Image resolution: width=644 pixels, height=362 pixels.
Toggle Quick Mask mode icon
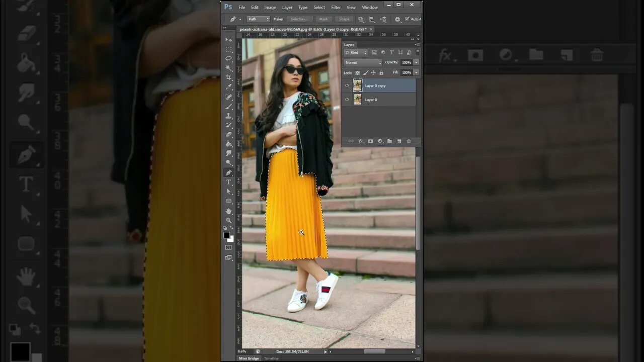pyautogui.click(x=228, y=247)
